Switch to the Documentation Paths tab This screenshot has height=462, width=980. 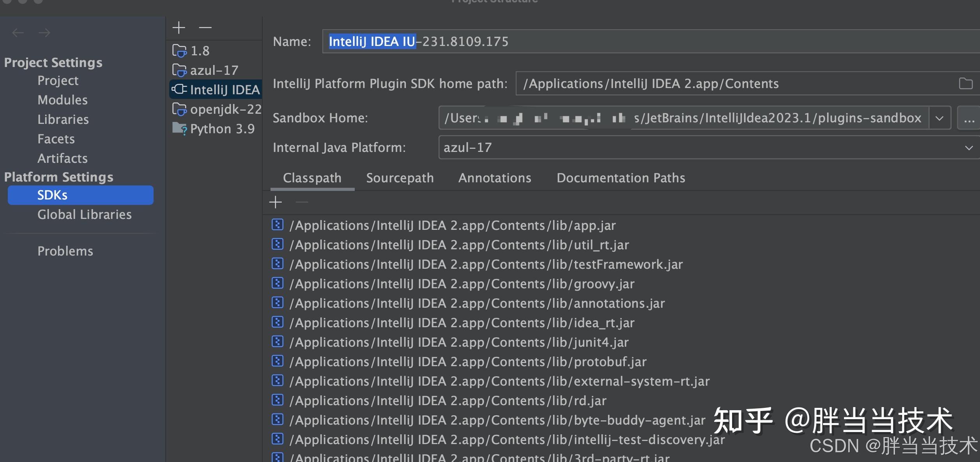(x=621, y=178)
